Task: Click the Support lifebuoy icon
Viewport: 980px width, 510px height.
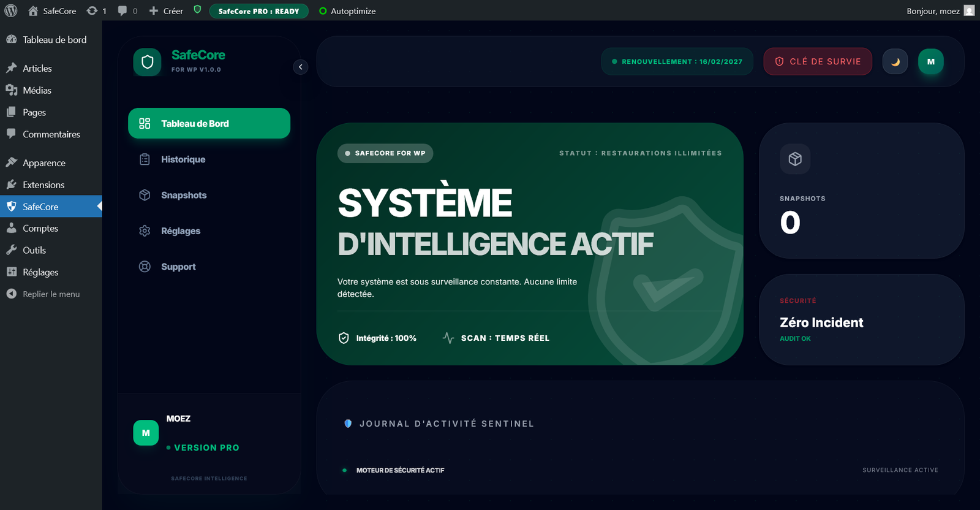Action: coord(145,267)
